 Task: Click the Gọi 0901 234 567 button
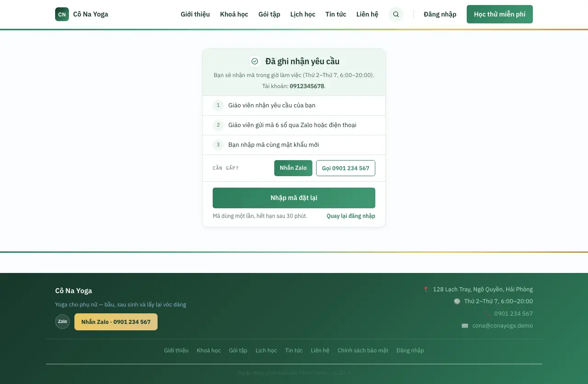click(x=345, y=168)
